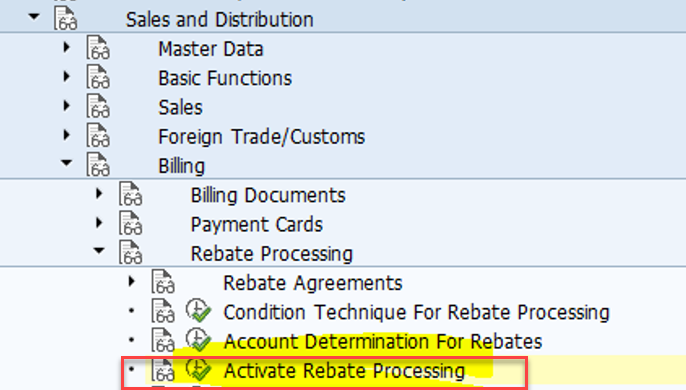Execute Activate Rebate Processing activity icon
This screenshot has height=390, width=686.
199,369
